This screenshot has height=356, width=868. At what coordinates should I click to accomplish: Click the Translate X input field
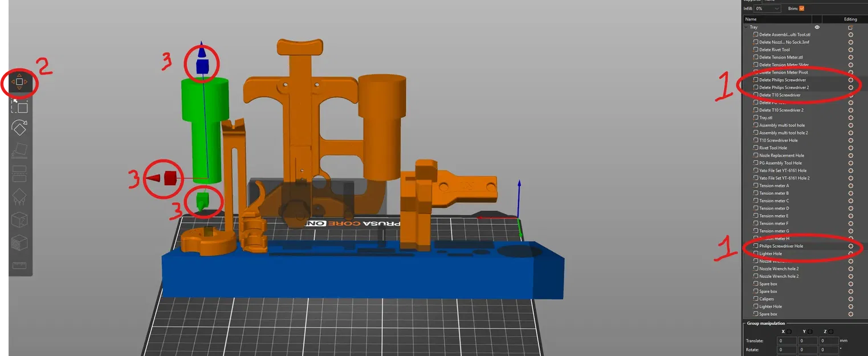(x=787, y=341)
